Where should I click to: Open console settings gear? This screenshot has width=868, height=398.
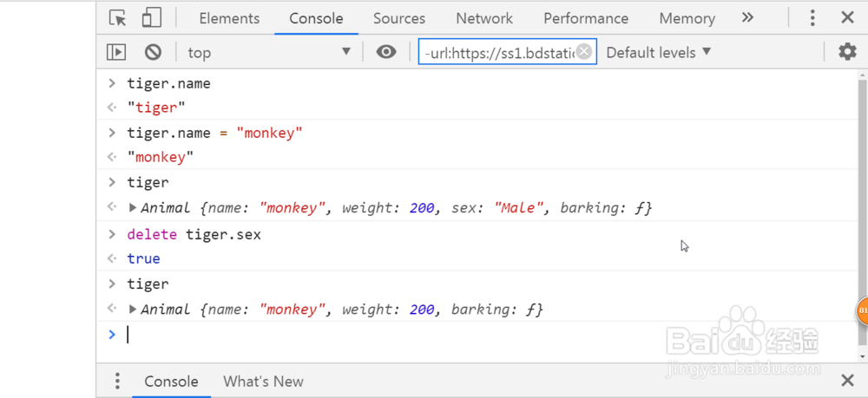(x=847, y=52)
